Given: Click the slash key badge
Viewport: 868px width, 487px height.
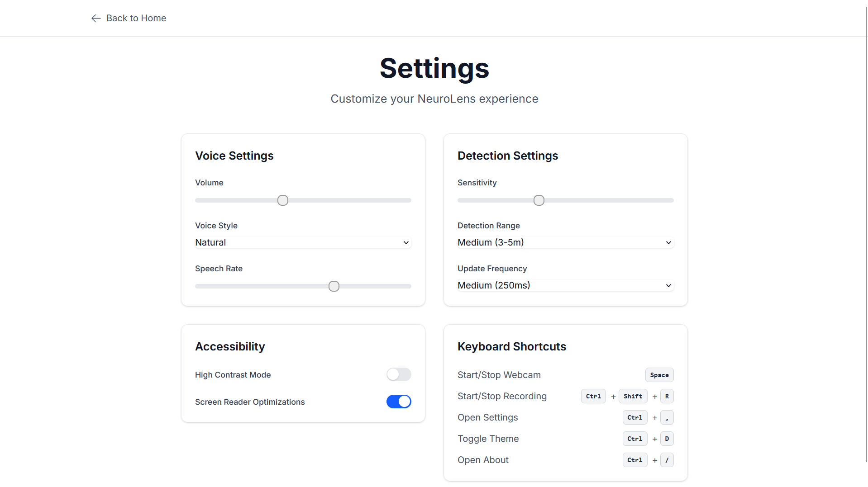Looking at the screenshot, I should [667, 460].
